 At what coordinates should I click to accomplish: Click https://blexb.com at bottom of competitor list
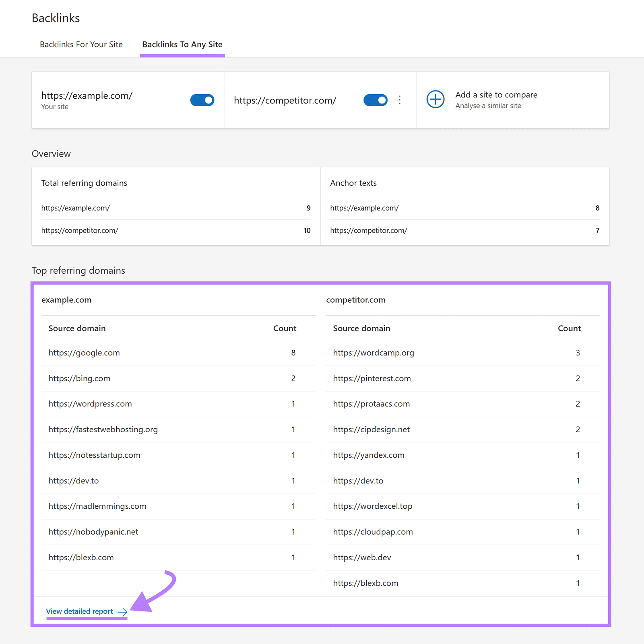click(365, 583)
